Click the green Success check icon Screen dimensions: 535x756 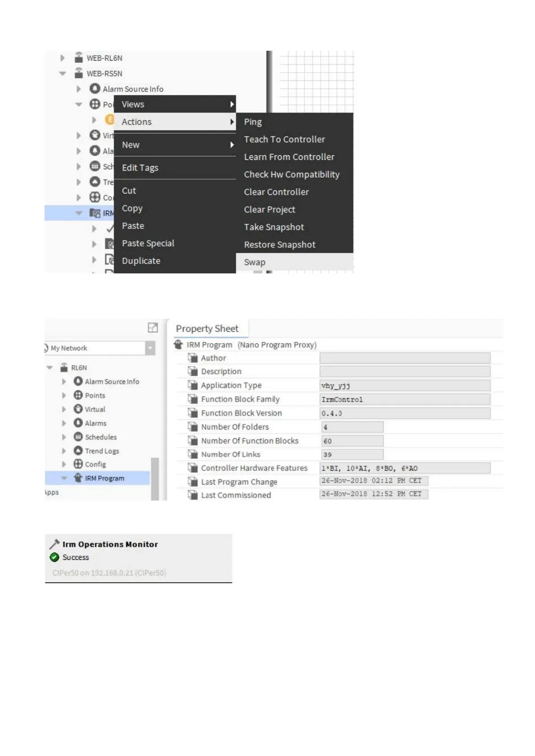click(54, 557)
